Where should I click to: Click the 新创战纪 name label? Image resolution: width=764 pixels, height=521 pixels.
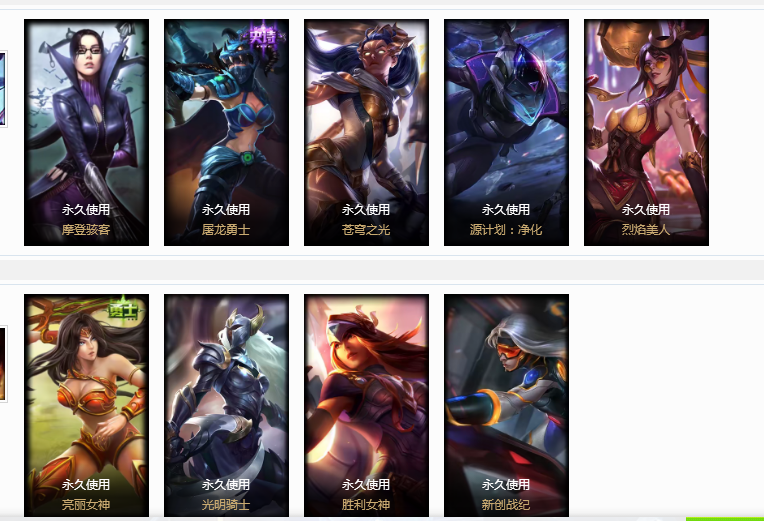click(x=506, y=504)
